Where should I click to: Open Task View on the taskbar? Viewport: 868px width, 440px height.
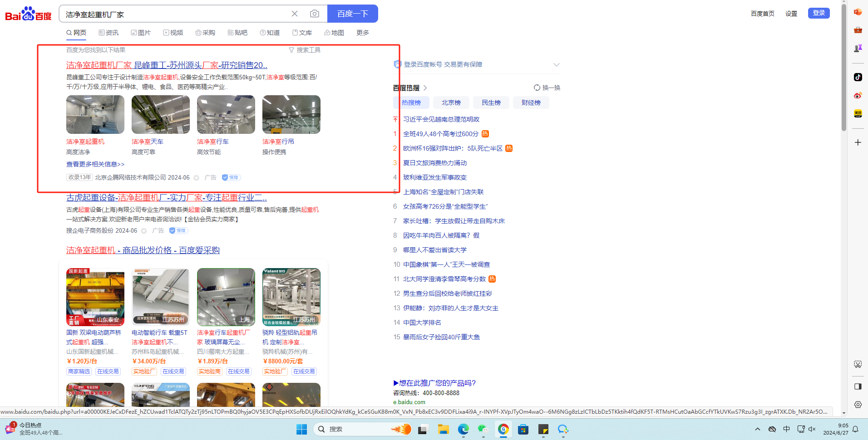pos(423,429)
